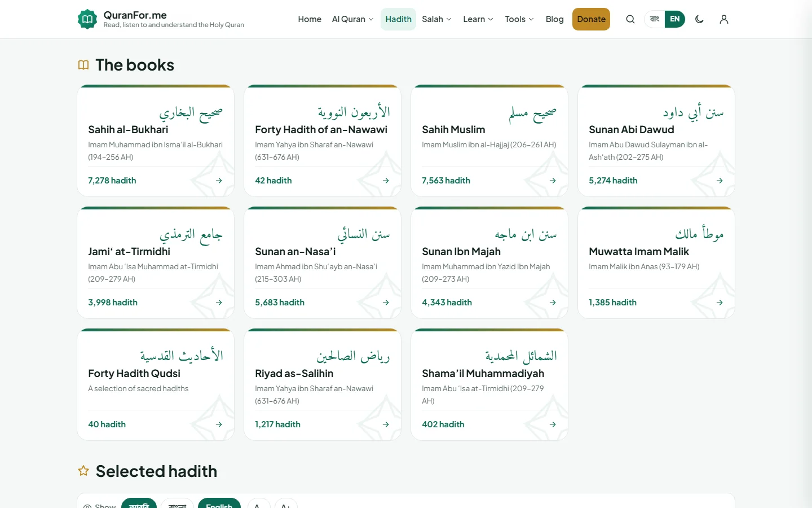Expand the Learn dropdown menu
This screenshot has height=508, width=812.
[478, 19]
